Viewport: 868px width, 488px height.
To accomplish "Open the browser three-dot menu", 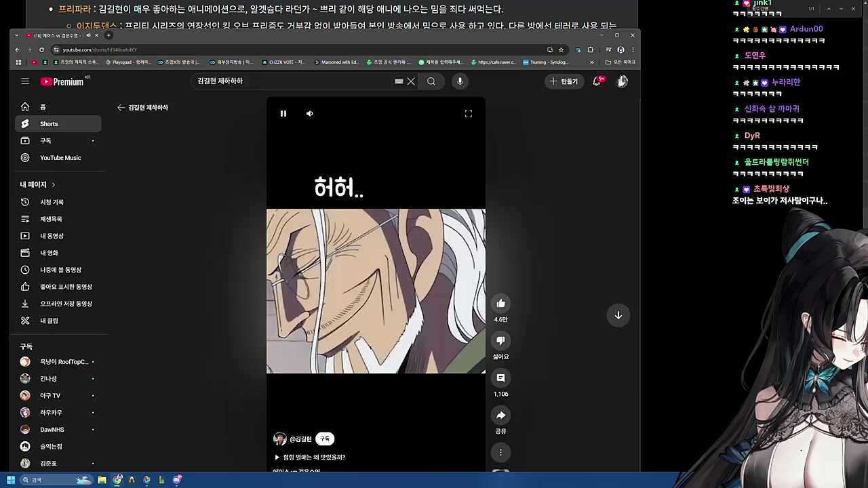I will coord(633,49).
